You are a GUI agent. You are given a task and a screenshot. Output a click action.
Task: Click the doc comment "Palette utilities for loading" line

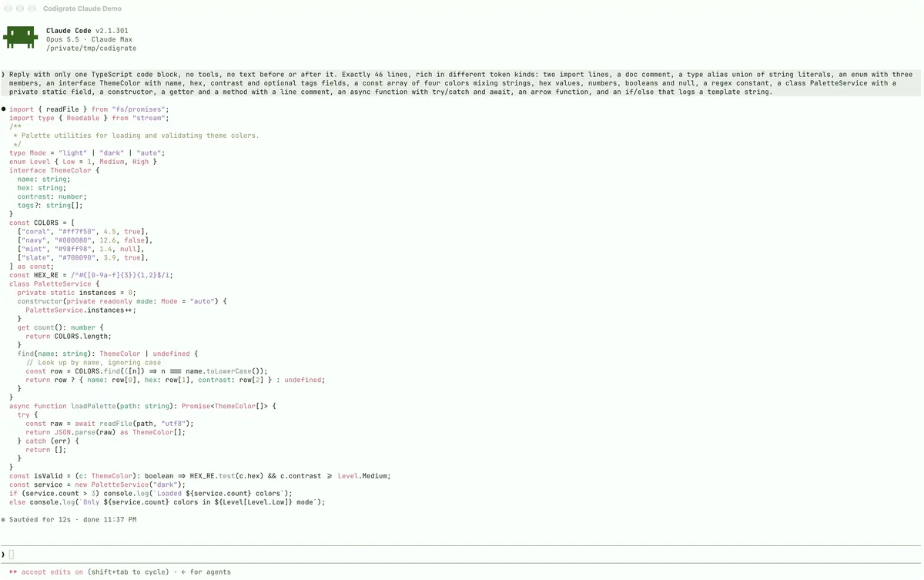click(136, 136)
